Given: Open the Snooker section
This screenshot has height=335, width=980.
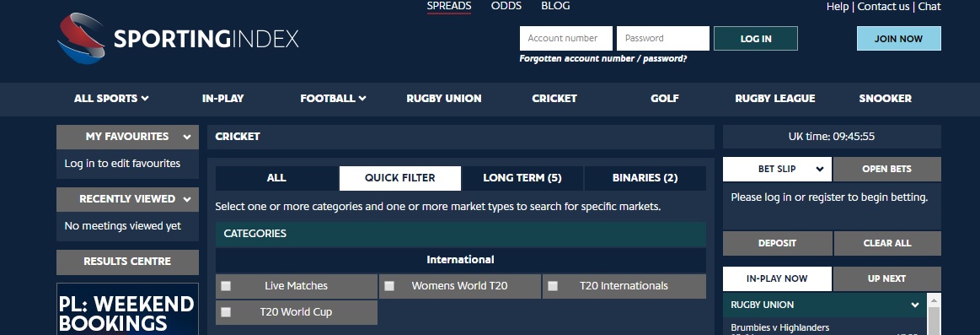Looking at the screenshot, I should click(x=885, y=99).
